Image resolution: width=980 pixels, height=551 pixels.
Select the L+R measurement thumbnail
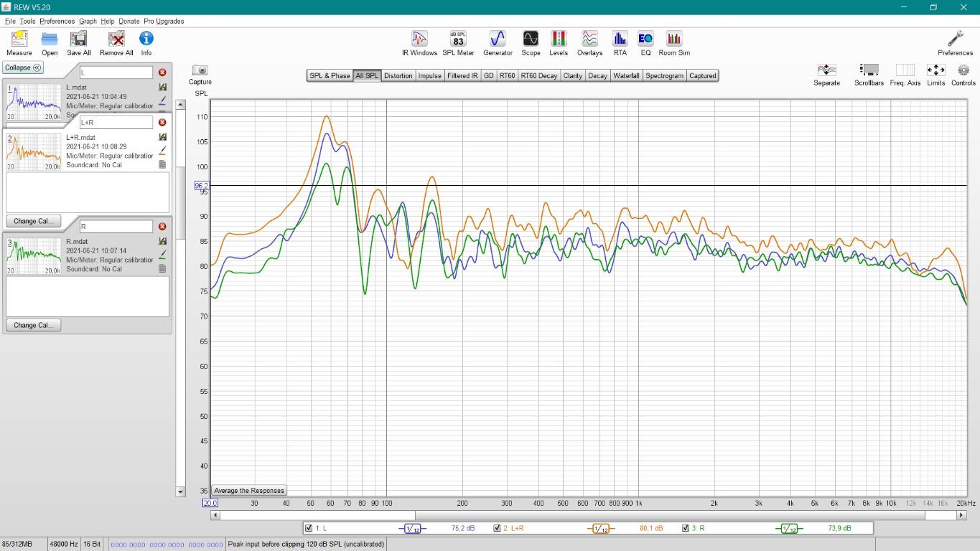click(x=34, y=152)
